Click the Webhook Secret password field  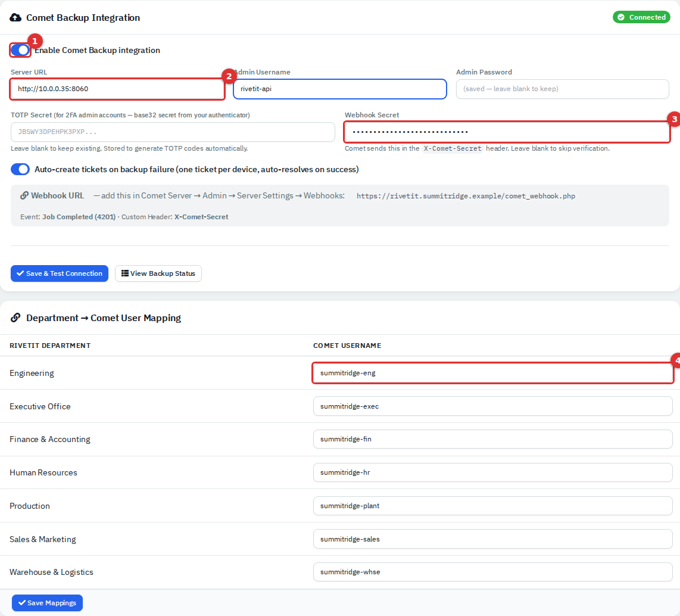[507, 132]
